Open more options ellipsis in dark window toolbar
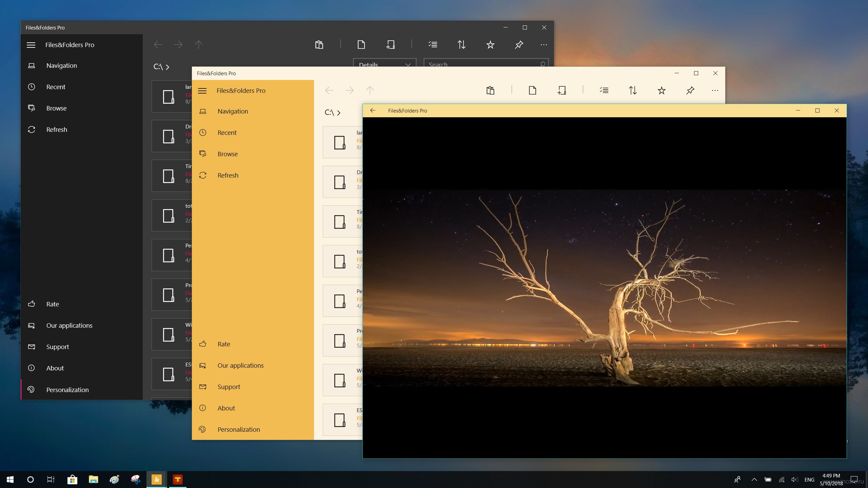 click(544, 44)
